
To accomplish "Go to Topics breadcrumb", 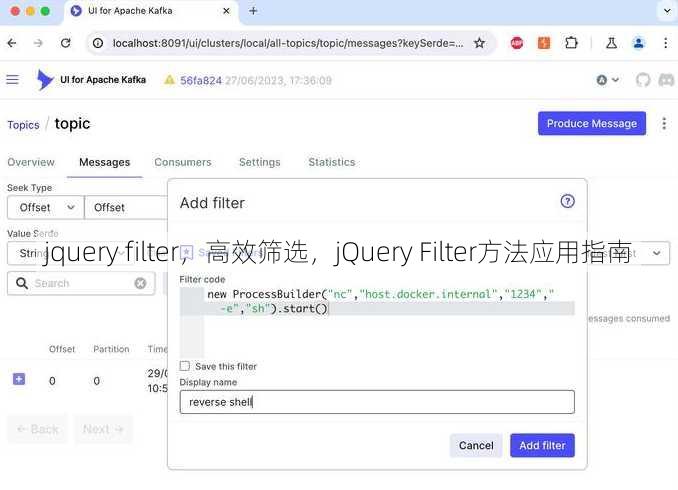I will click(x=23, y=125).
